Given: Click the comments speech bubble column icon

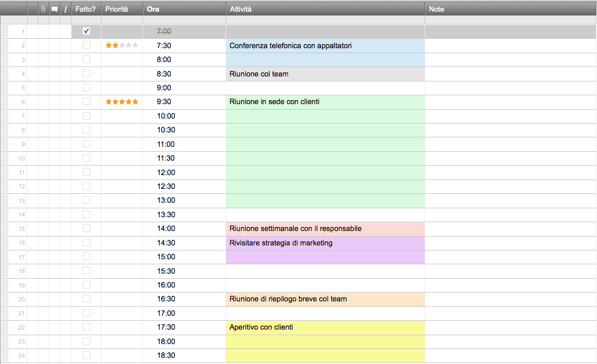Looking at the screenshot, I should tap(54, 9).
